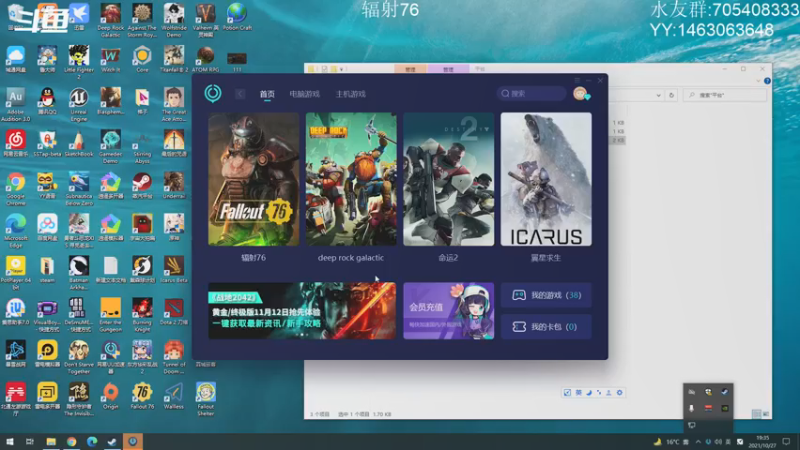
Task: Click the Explorer window search box
Action: (725, 95)
